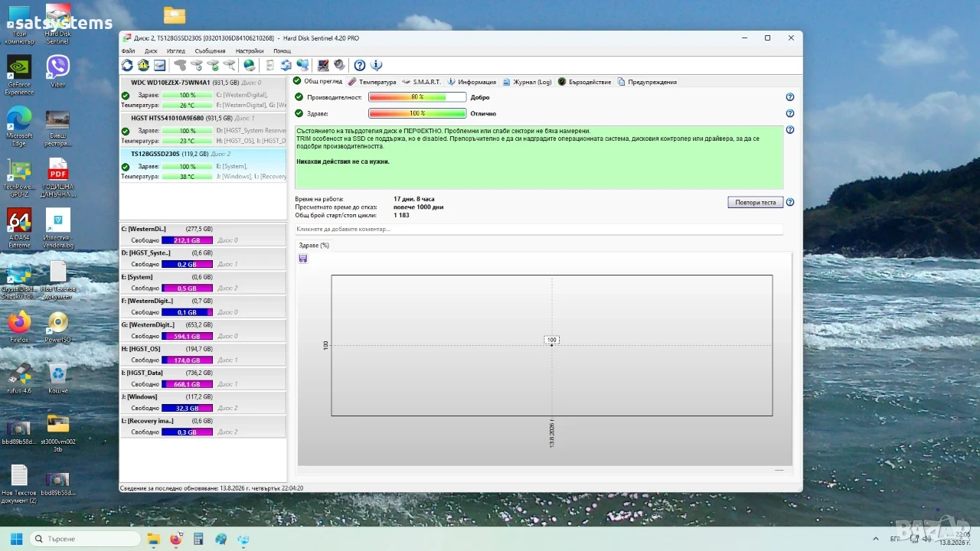Screen dimensions: 980x551
Task: Click the Refresh disk information toolbar icon
Action: [x=127, y=66]
